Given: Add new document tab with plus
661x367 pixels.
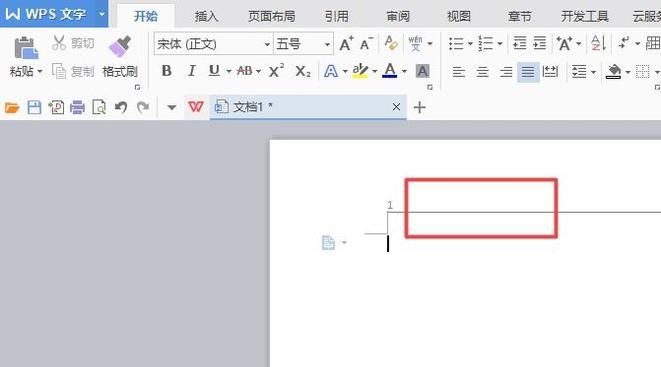Looking at the screenshot, I should (419, 107).
